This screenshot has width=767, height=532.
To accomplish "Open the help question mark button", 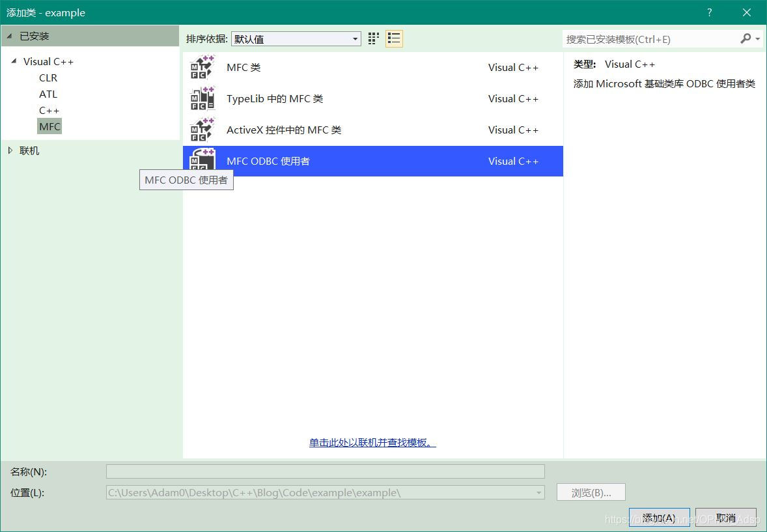I will point(709,13).
